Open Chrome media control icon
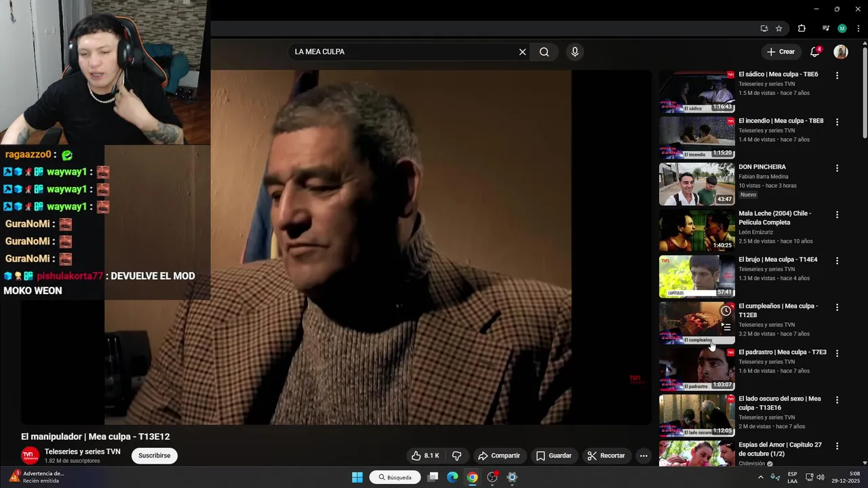Screen dimensions: 868x488 point(825,28)
